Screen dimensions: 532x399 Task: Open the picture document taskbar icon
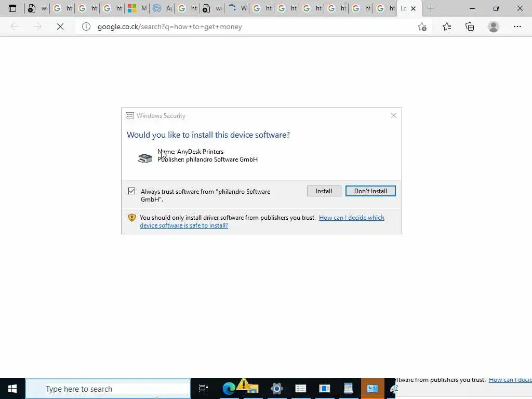(x=349, y=389)
